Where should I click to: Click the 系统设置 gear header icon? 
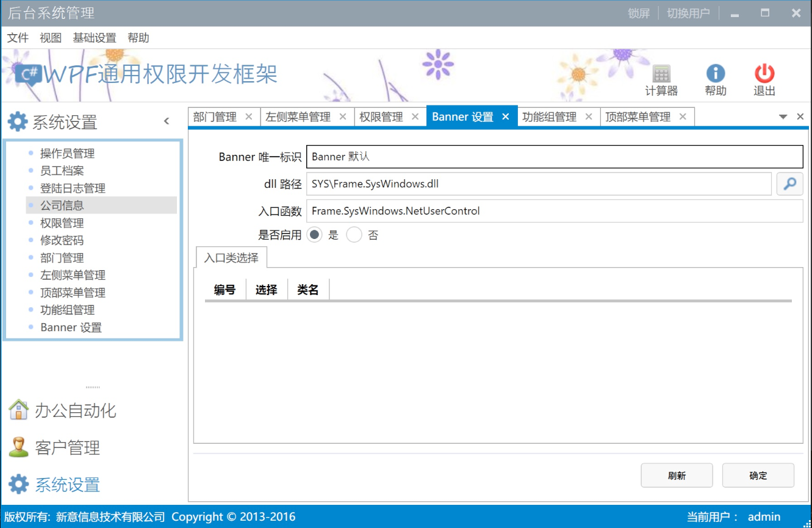[x=17, y=121]
